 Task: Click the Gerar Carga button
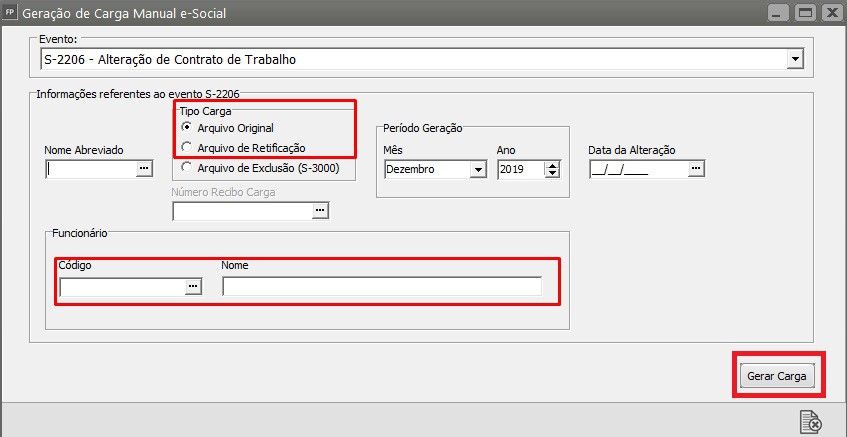coord(777,376)
